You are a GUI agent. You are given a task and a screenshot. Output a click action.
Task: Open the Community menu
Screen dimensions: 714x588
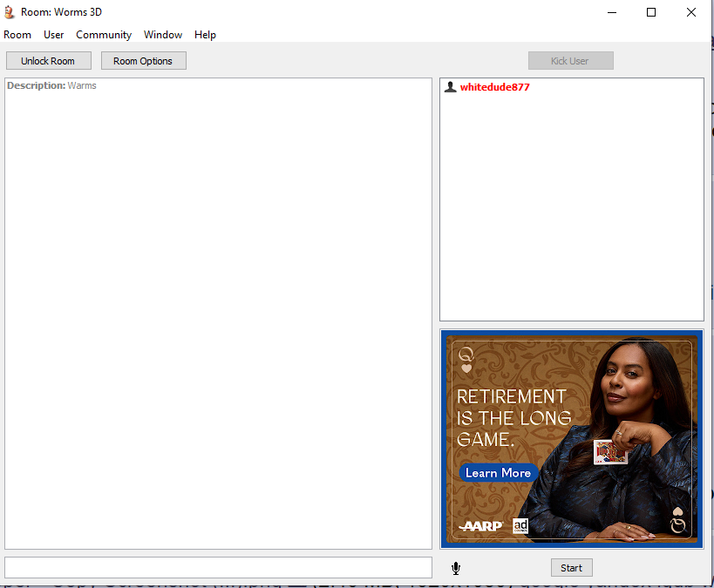[x=104, y=35]
